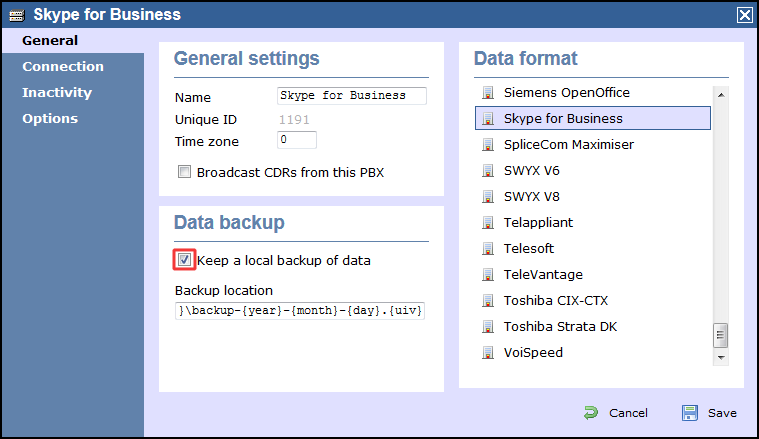Go to the Options tab
759x439 pixels.
pyautogui.click(x=50, y=119)
